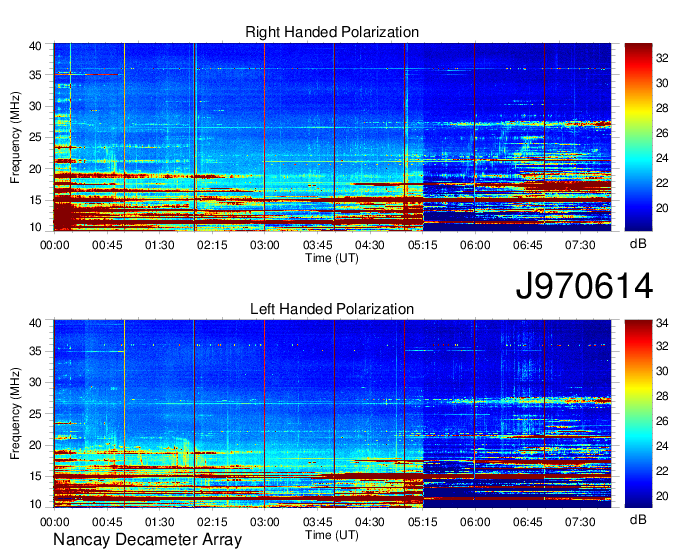Image resolution: width=680 pixels, height=552 pixels.
Task: Click the 06:45 tick on Right Handed plot
Action: (x=527, y=245)
